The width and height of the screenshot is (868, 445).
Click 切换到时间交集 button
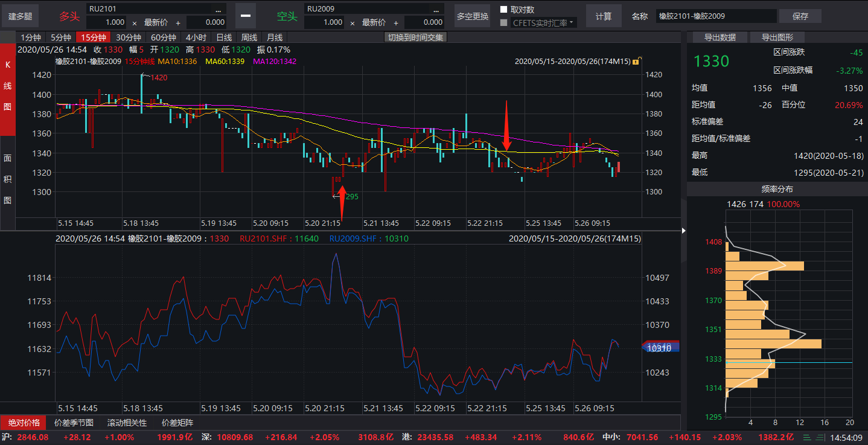click(x=415, y=37)
